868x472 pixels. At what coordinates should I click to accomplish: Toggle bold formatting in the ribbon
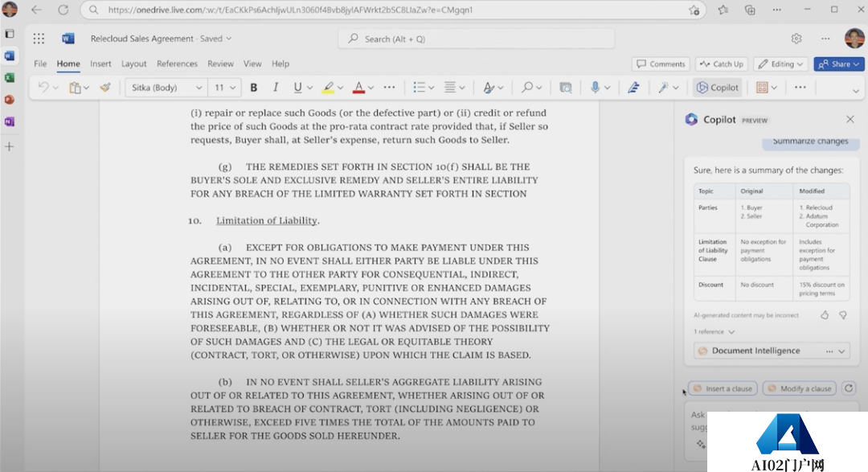(254, 88)
